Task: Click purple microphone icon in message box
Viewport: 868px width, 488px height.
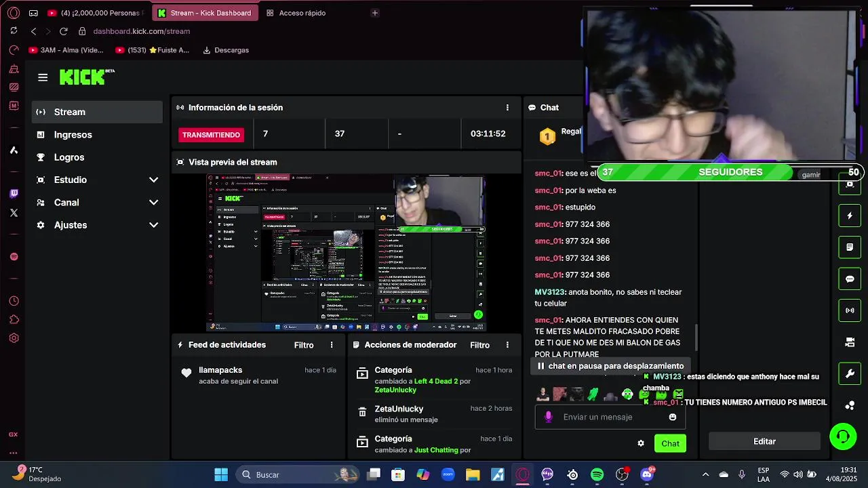Action: coord(549,417)
